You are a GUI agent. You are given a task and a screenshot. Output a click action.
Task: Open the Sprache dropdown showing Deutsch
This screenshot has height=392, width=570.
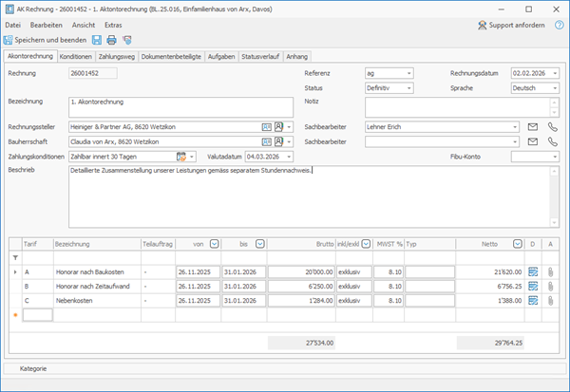pos(555,88)
